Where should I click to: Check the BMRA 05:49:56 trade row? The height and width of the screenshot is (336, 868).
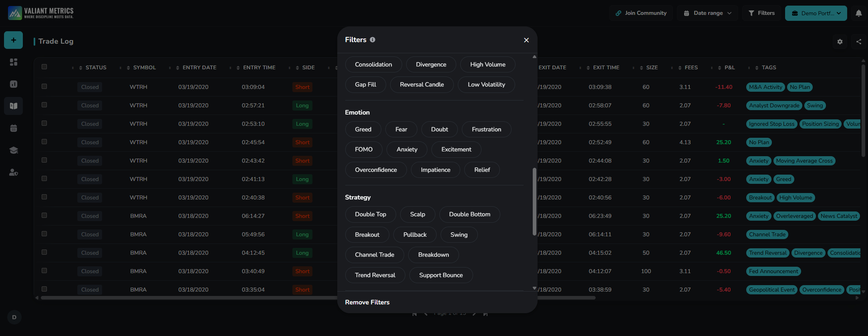pos(44,234)
